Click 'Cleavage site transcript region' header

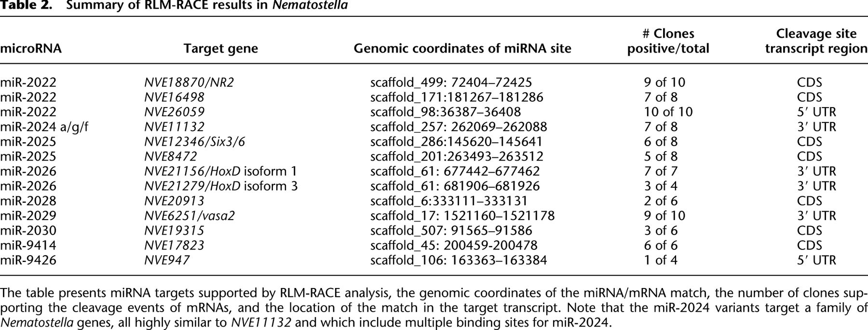click(x=816, y=41)
